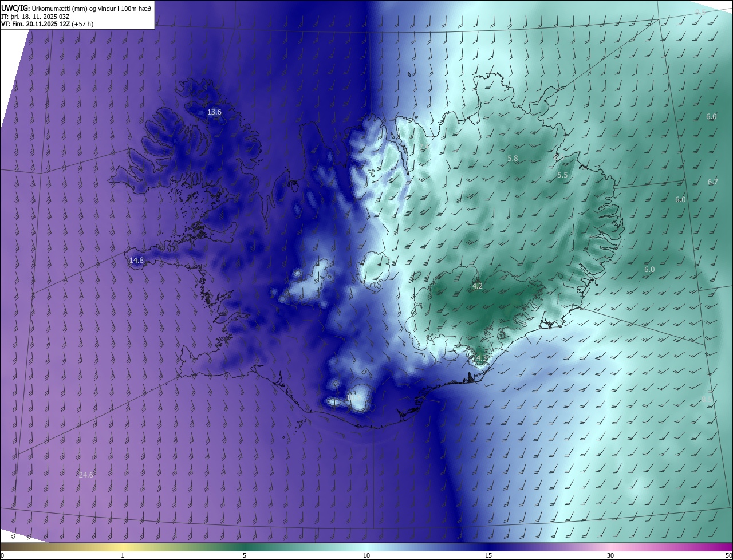Click the 30 tick label on the colorbar
733x560 pixels.
(610, 555)
